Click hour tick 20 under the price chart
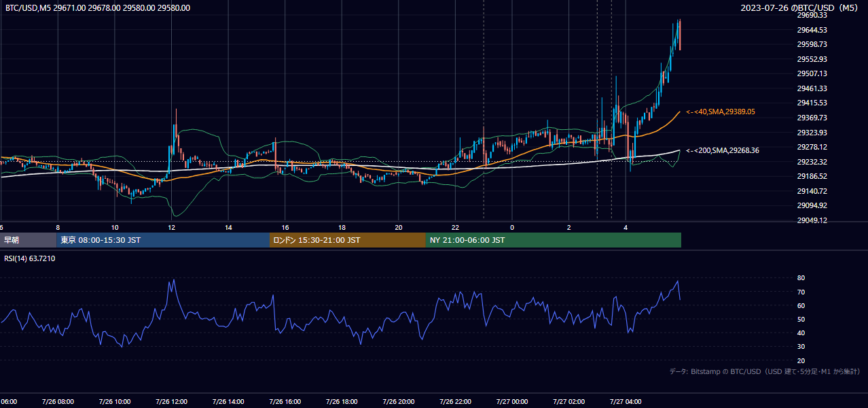868x408 pixels. tap(399, 228)
